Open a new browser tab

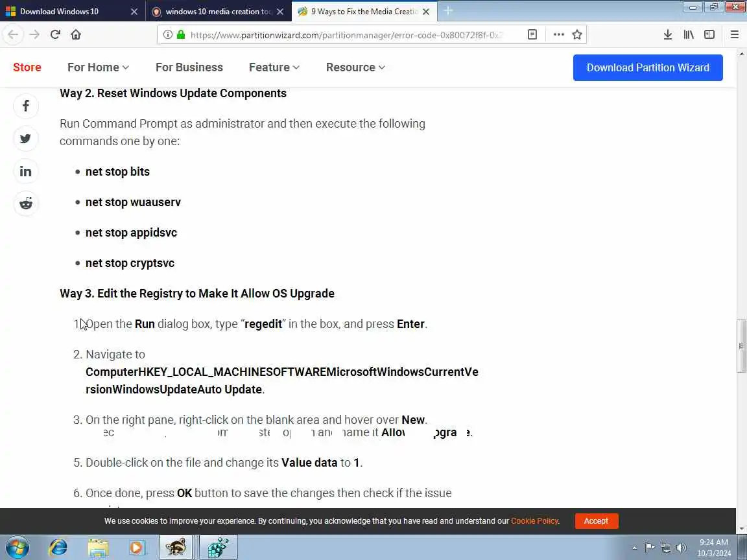(448, 11)
